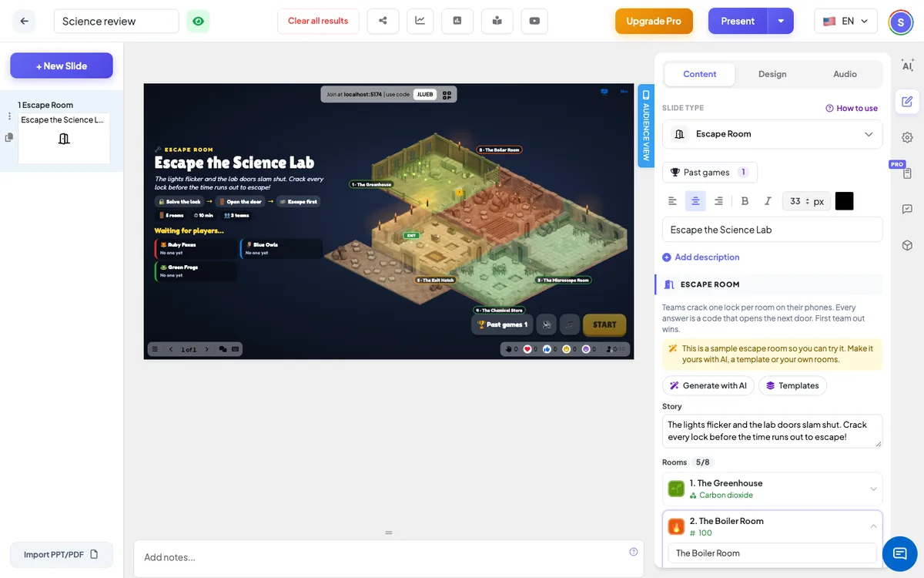Open the Present dropdown arrow
Screen dimensions: 924x578
[781, 21]
